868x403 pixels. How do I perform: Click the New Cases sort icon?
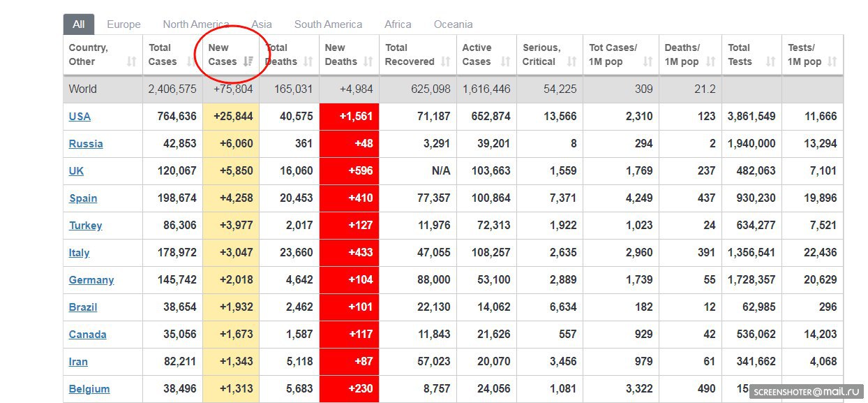[x=248, y=61]
